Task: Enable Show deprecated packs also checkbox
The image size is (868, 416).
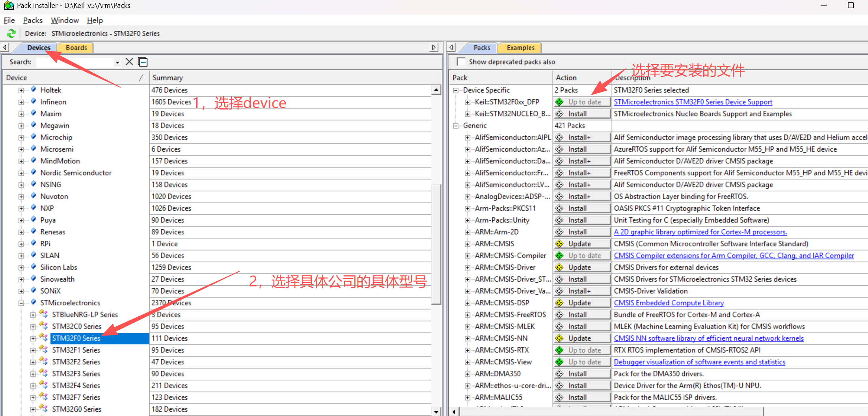Action: click(461, 62)
